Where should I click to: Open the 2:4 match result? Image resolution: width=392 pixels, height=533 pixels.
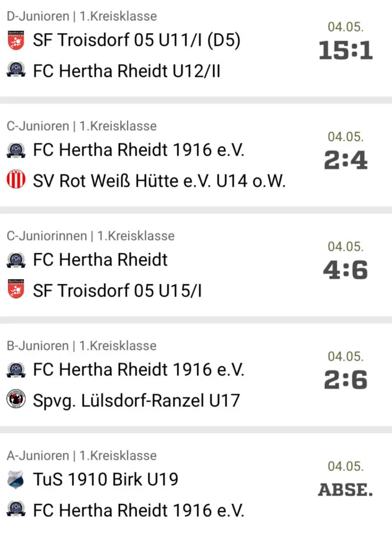click(345, 160)
